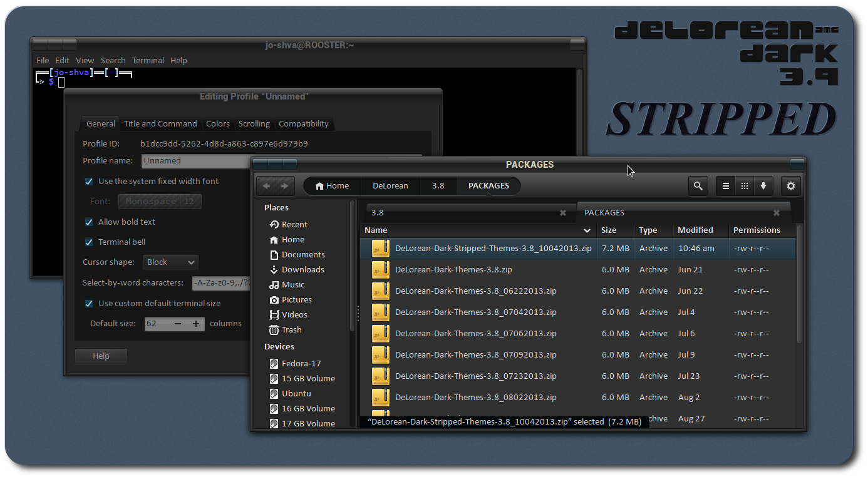Increase default columns with the plus button
Image resolution: width=868 pixels, height=479 pixels.
point(196,324)
